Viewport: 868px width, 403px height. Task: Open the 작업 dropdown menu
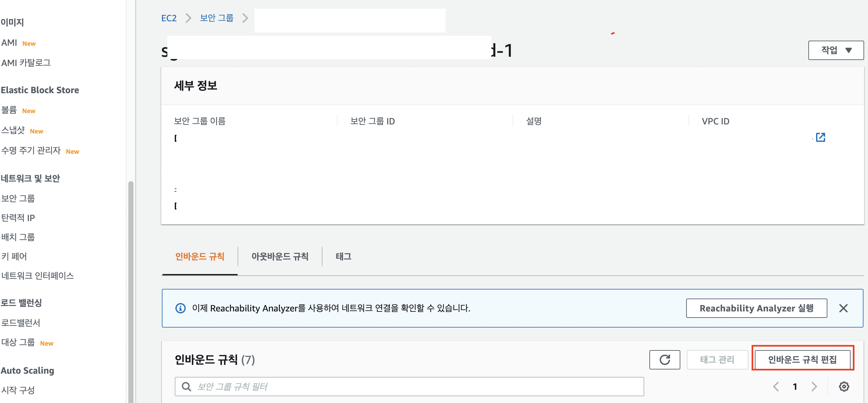836,50
